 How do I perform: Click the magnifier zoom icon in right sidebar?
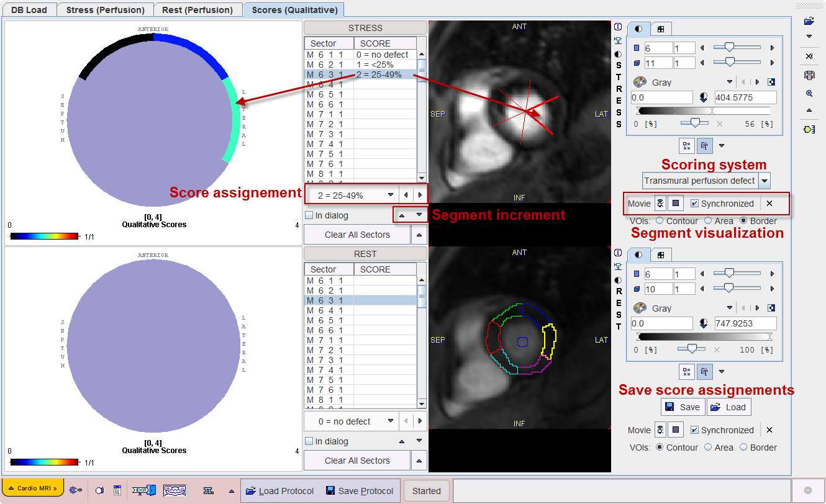pos(809,93)
